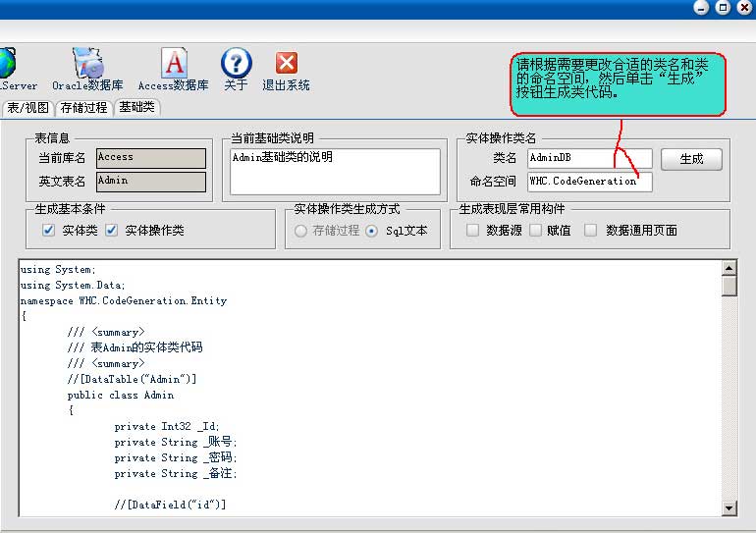Viewport: 756px width, 533px height.
Task: Open the 关于 help icon
Action: 236,64
